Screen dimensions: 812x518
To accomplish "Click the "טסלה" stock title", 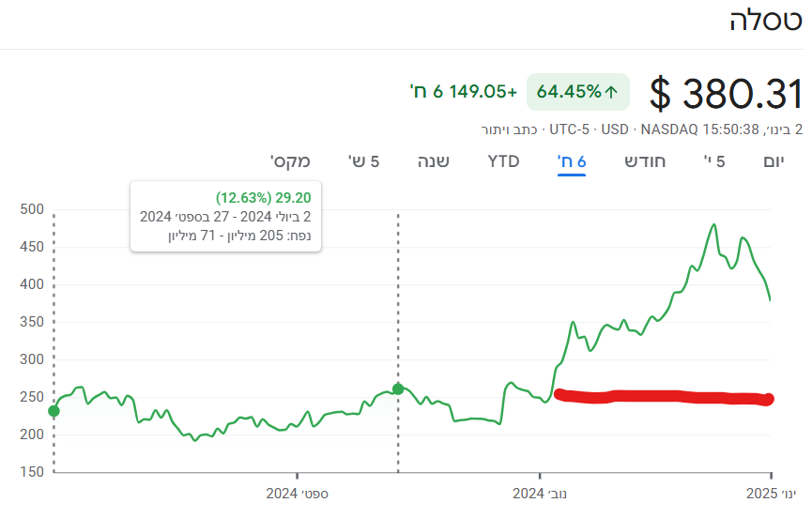I will pyautogui.click(x=765, y=23).
